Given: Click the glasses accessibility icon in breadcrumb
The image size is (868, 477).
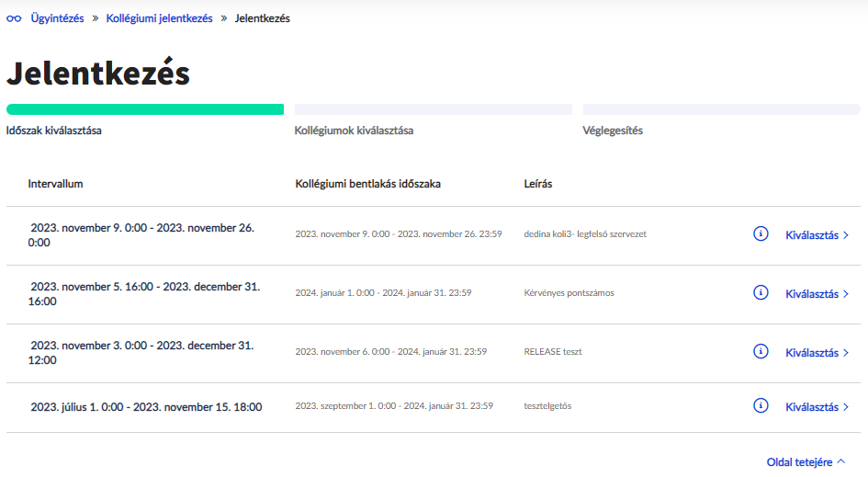Looking at the screenshot, I should (14, 18).
